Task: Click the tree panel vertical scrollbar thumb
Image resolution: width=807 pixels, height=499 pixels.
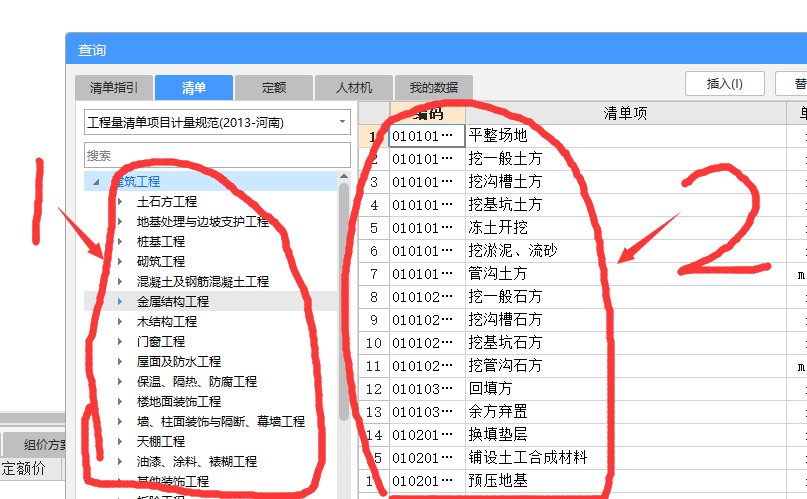Action: click(344, 301)
